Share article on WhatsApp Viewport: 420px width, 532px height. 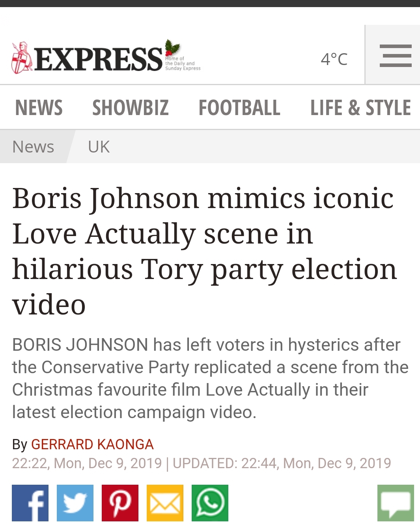click(x=210, y=503)
